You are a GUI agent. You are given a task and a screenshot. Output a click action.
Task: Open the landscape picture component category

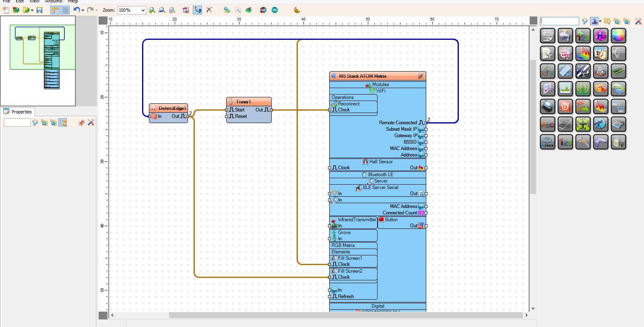[x=565, y=89]
